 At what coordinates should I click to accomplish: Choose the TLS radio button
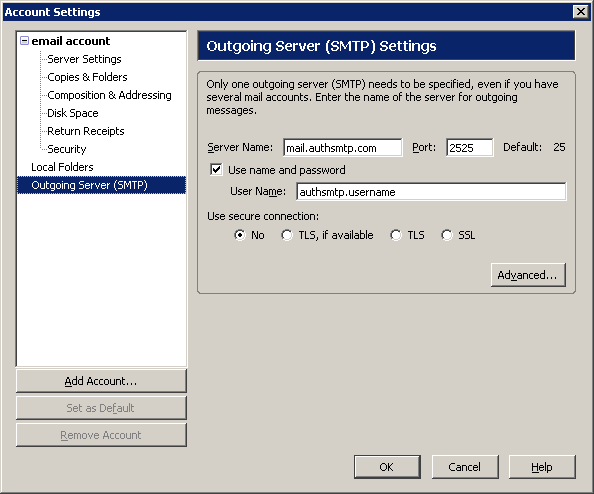(396, 235)
